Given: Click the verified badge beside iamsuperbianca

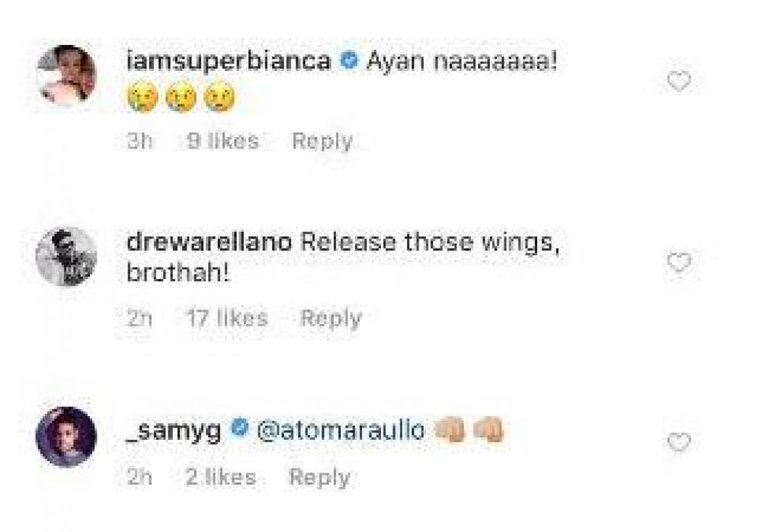Looking at the screenshot, I should click(349, 61).
